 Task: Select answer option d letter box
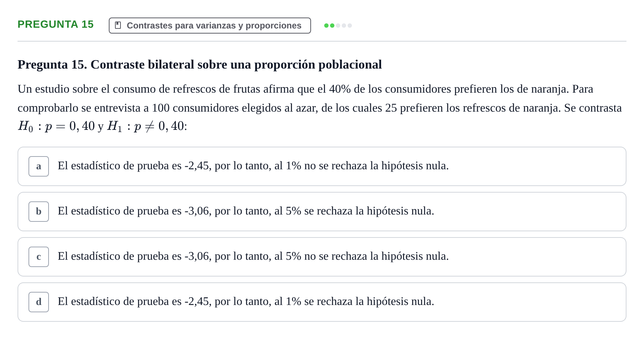tap(39, 302)
